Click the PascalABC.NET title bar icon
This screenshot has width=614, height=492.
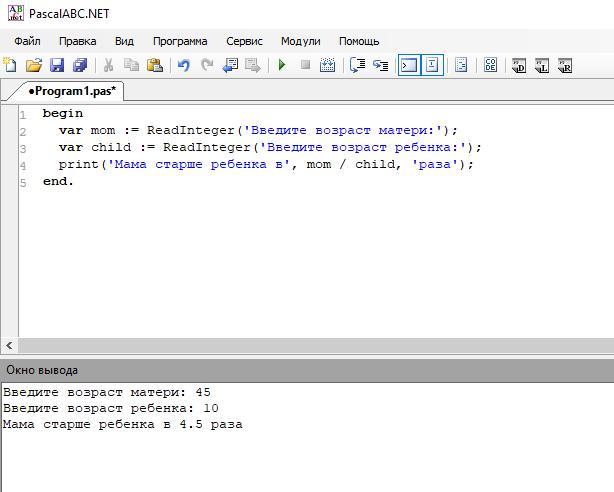15,13
